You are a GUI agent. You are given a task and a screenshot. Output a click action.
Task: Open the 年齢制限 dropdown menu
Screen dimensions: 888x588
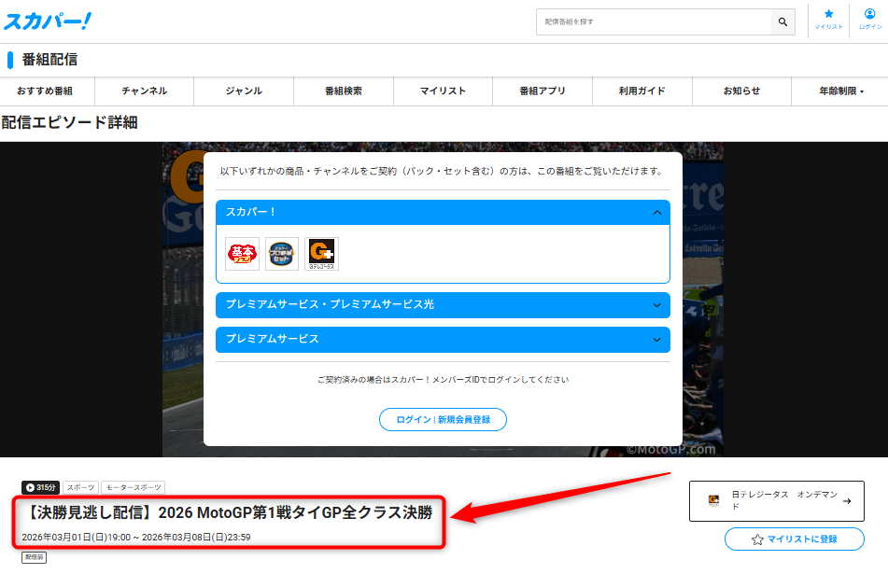coord(840,91)
